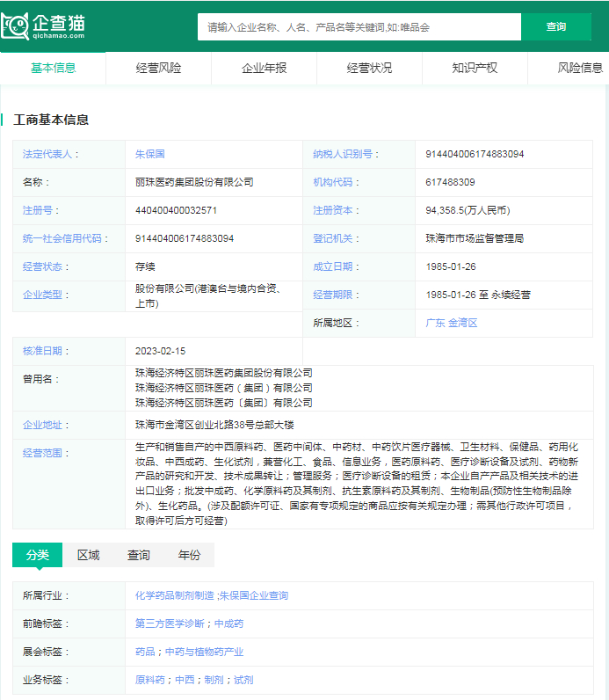Open the 第三方医学诊断 tag link

pyautogui.click(x=171, y=623)
